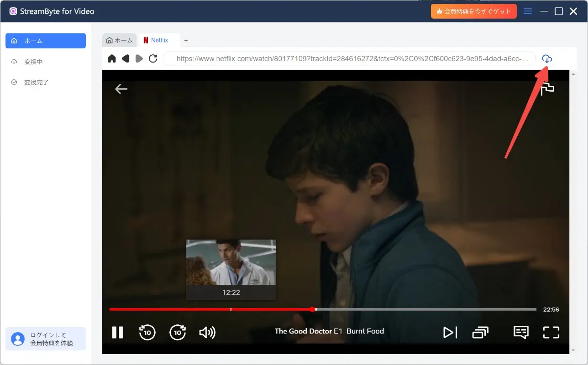Switch to the ホーム browser tab

pos(119,41)
